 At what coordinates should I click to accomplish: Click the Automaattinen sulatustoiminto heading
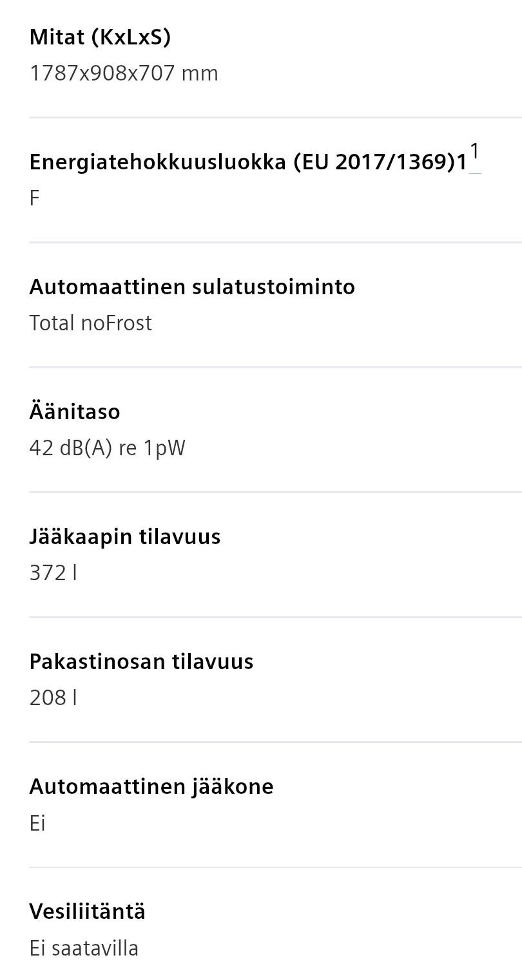pyautogui.click(x=192, y=287)
